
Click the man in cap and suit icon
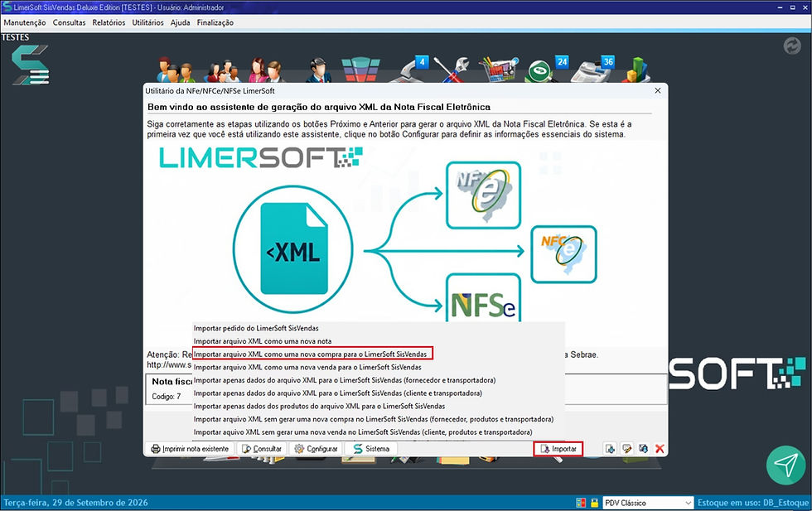[318, 70]
